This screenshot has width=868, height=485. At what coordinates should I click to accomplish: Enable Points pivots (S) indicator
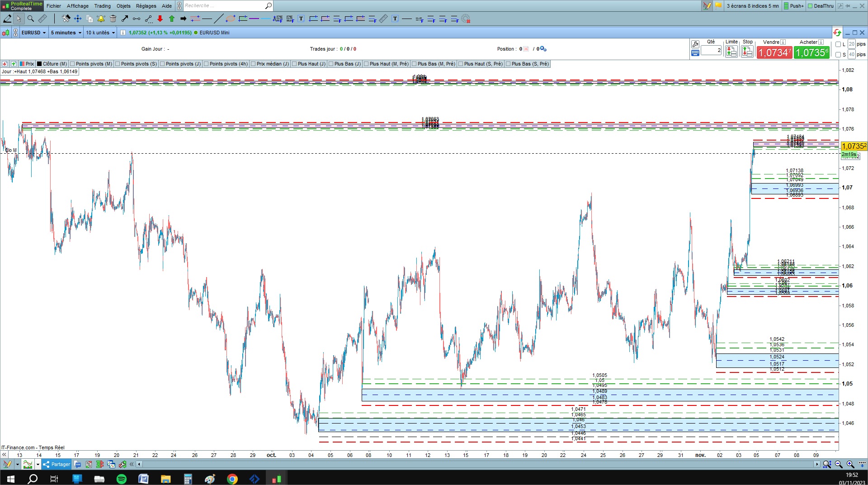click(118, 64)
